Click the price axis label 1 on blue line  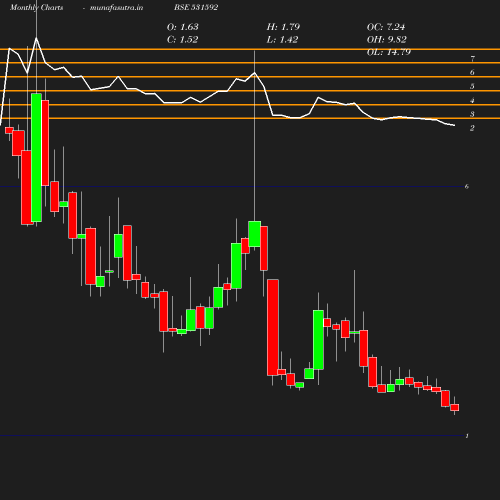click(467, 436)
